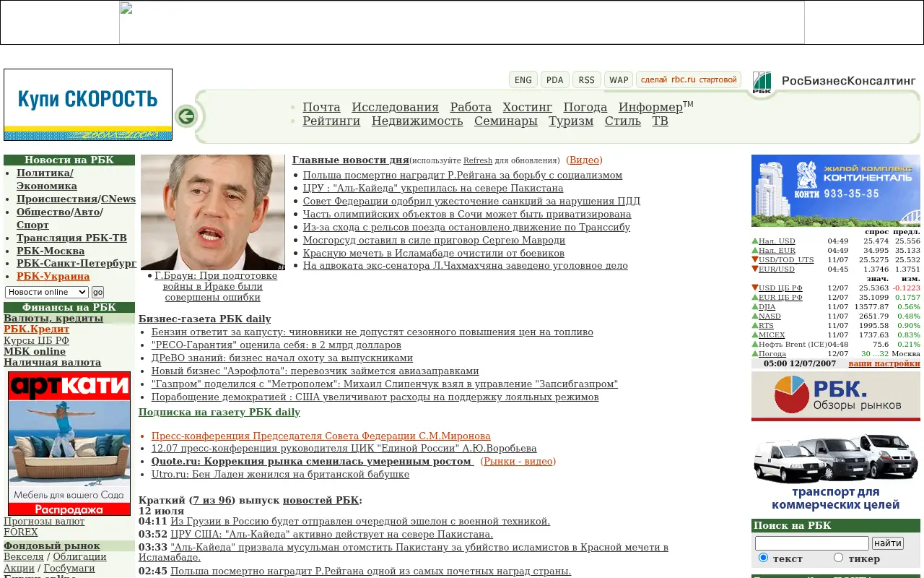Open Недвижимость in the top menu
The width and height of the screenshot is (924, 578).
pos(417,121)
